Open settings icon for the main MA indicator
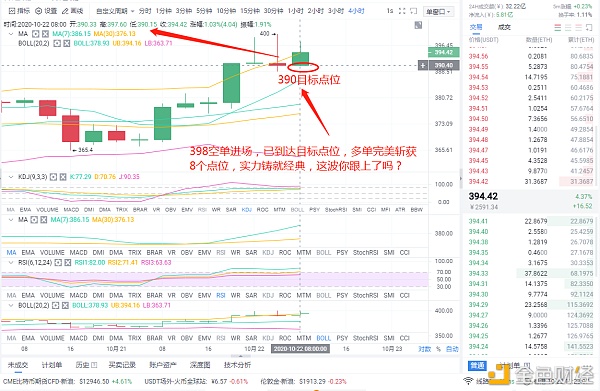Screen dimensions: 600x391 click(36, 34)
